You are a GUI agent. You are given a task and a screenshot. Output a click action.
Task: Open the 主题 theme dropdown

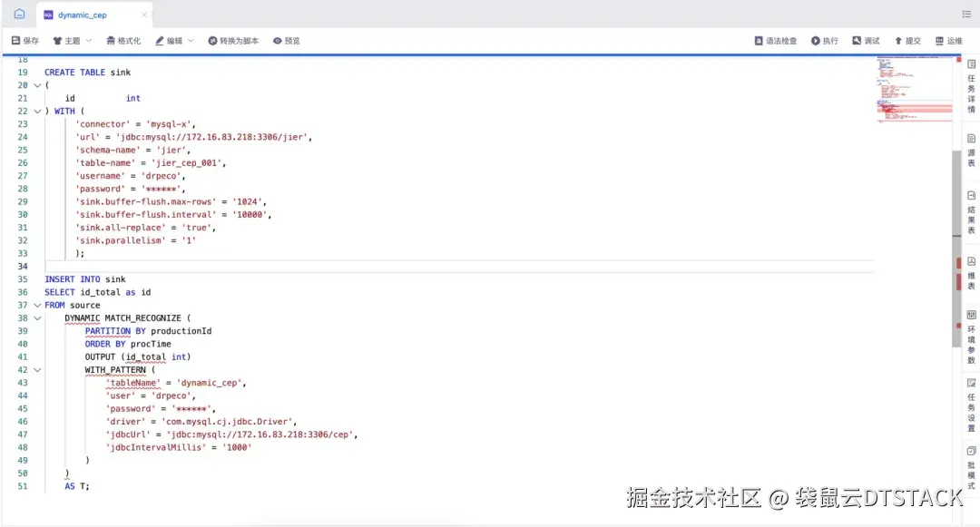click(72, 40)
